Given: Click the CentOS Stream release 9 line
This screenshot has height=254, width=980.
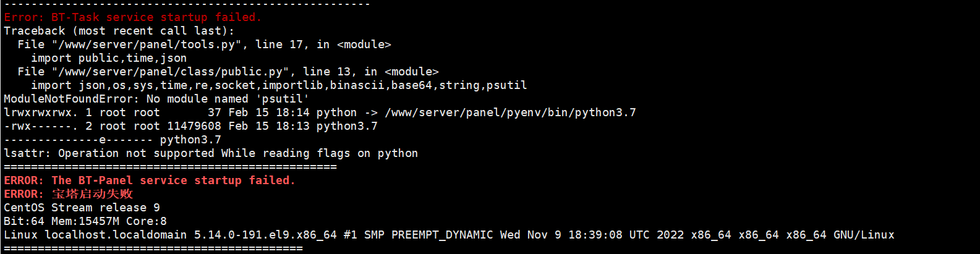Looking at the screenshot, I should click(x=82, y=208).
